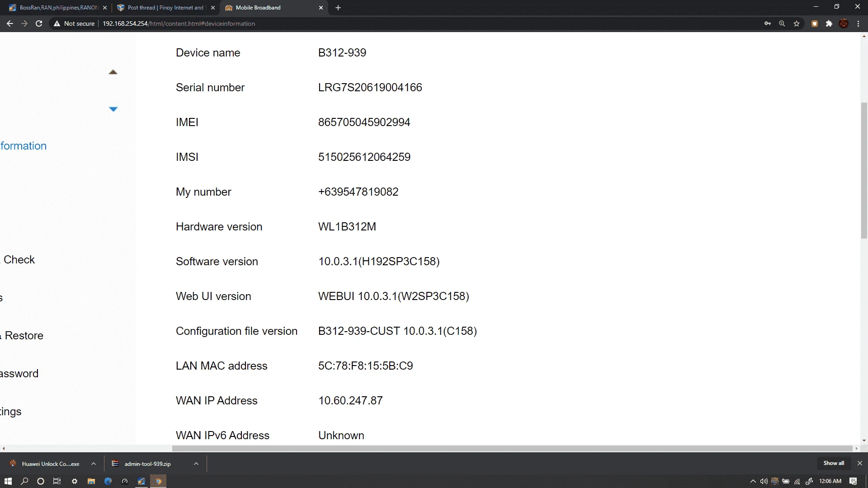This screenshot has width=868, height=488.
Task: Select software version 10.0.3.1(H192SP3C158)
Action: tap(379, 262)
